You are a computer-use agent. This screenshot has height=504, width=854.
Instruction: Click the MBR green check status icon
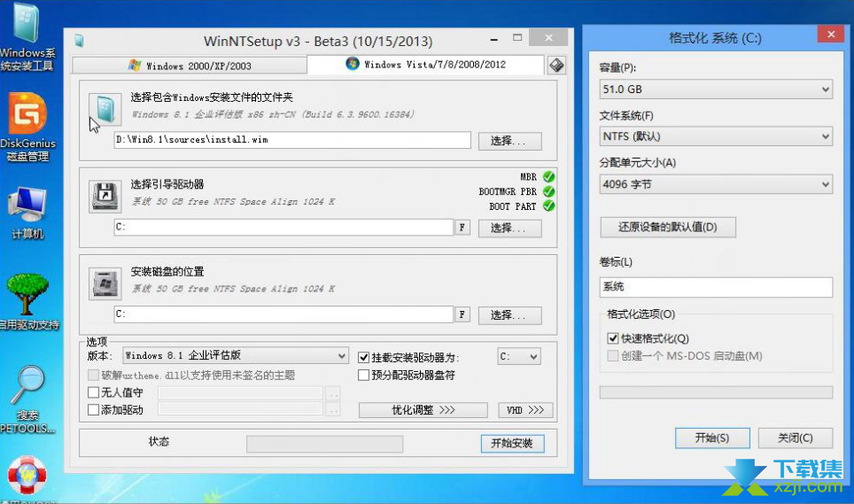tap(549, 177)
